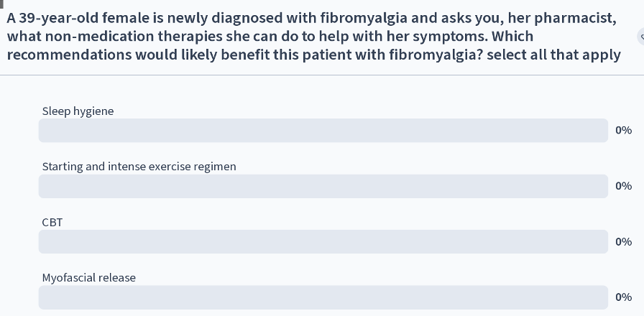Click the round icon button beside the question
This screenshot has height=316, width=644.
click(x=641, y=37)
